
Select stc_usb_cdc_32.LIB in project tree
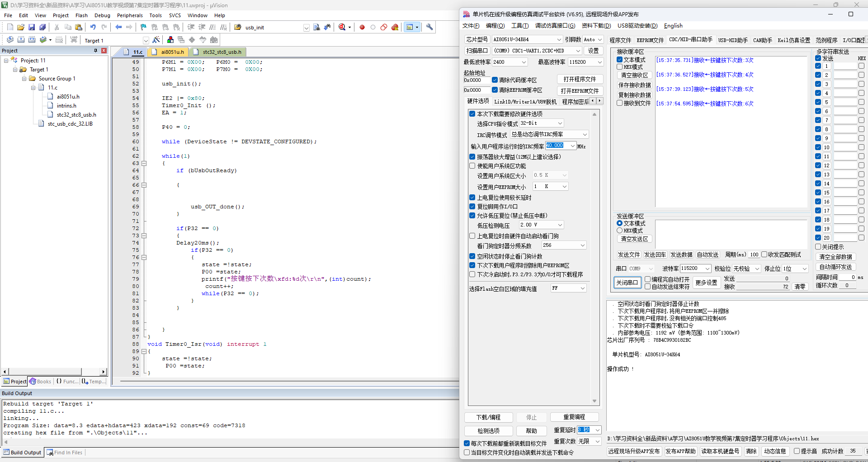tap(70, 124)
